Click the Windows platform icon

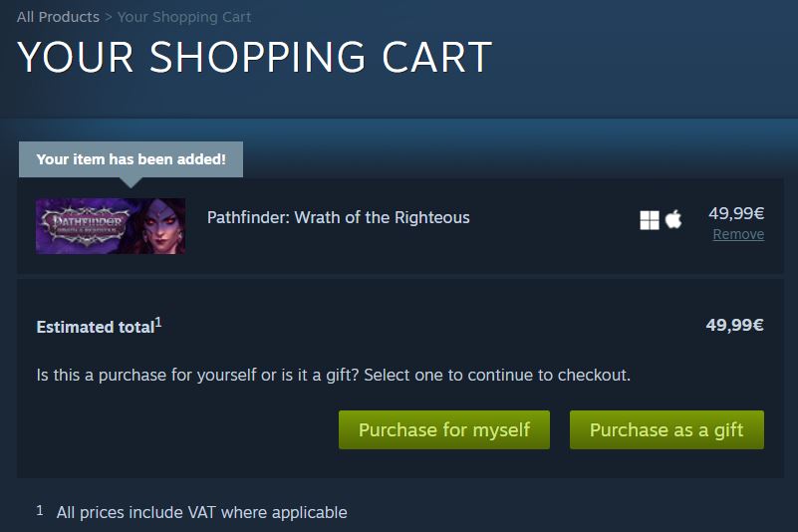click(649, 220)
